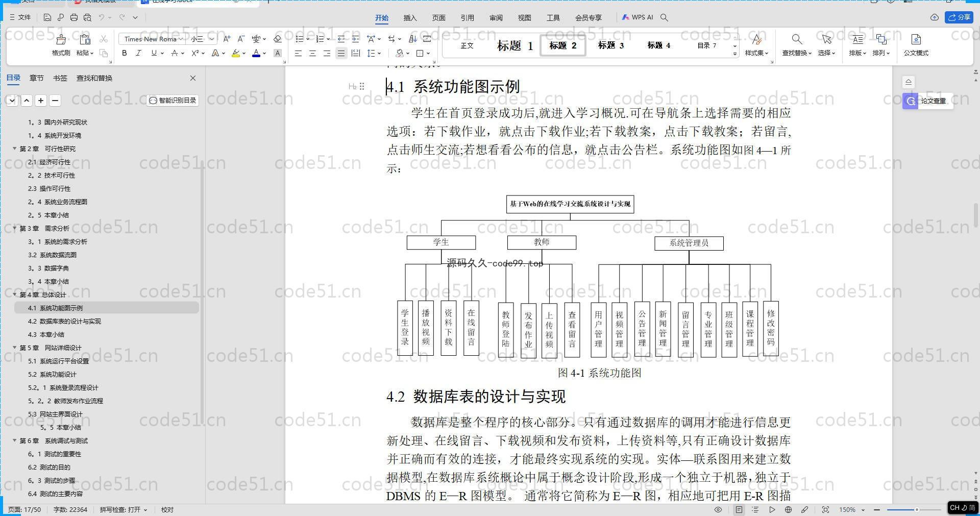Click the zoom slider handle in status bar

pyautogui.click(x=917, y=509)
